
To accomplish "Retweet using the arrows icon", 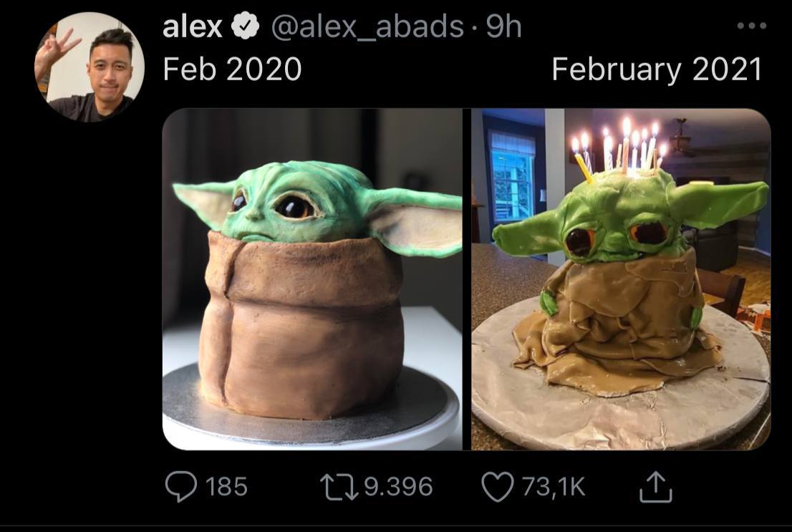I will [339, 487].
